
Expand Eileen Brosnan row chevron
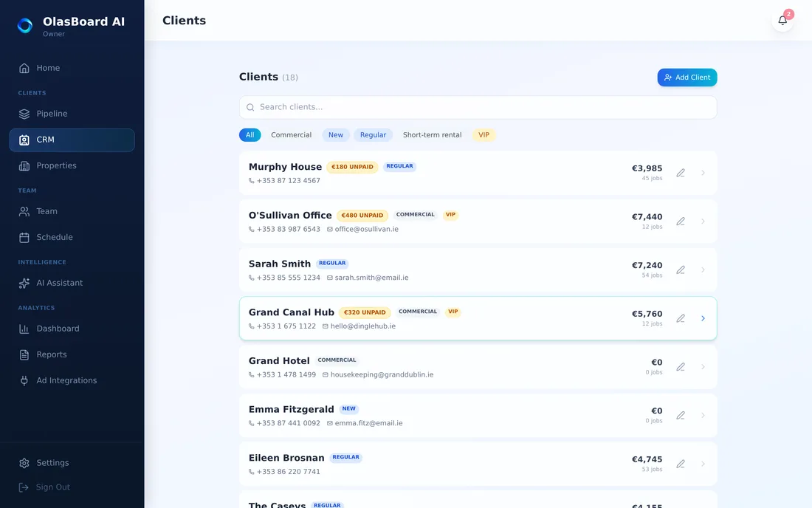(703, 464)
